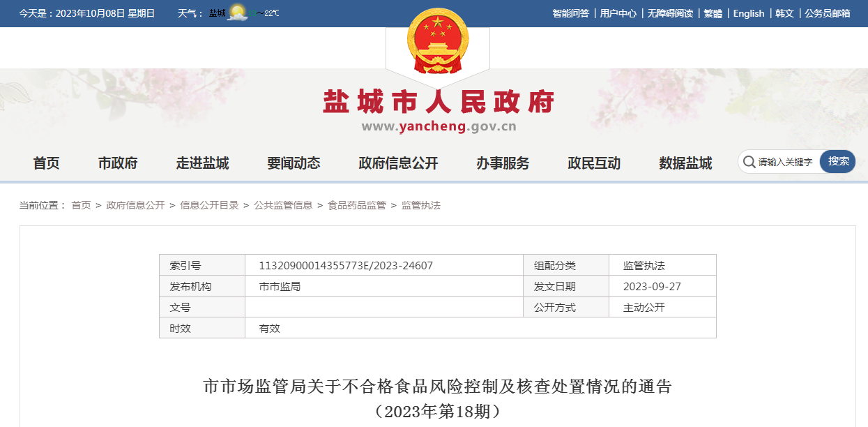Open 要闻动态 navigation item
This screenshot has width=868, height=427.
(x=294, y=163)
